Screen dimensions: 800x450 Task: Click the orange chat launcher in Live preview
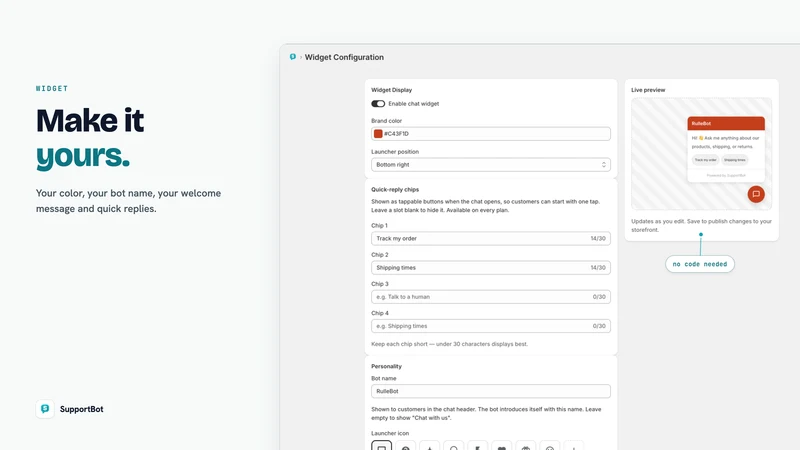[756, 194]
